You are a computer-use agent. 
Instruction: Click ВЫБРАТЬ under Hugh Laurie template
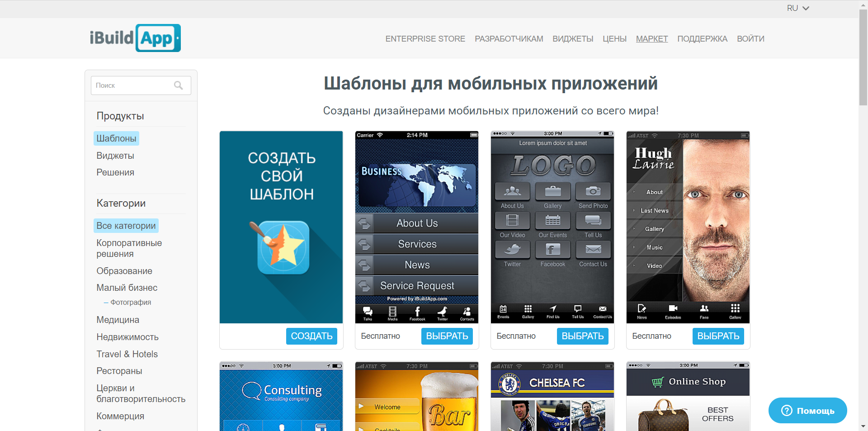[718, 336]
